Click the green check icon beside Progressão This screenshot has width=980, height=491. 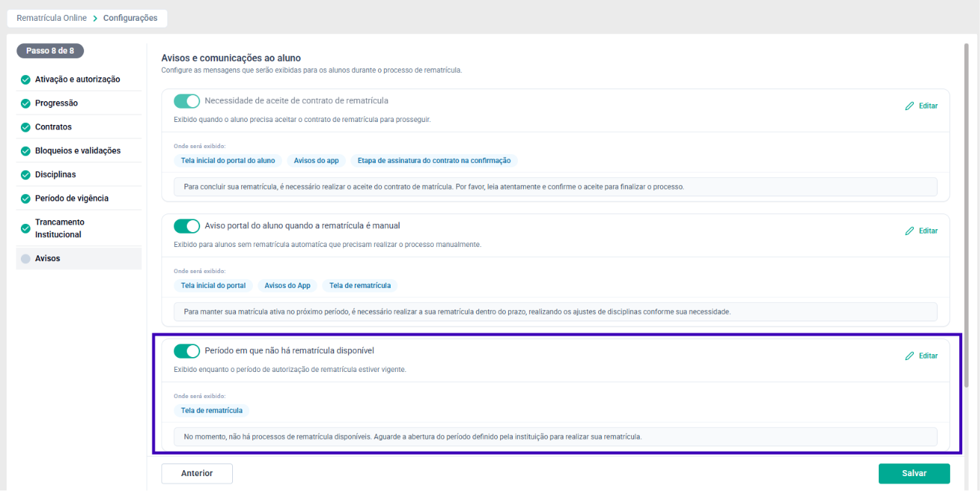[25, 103]
